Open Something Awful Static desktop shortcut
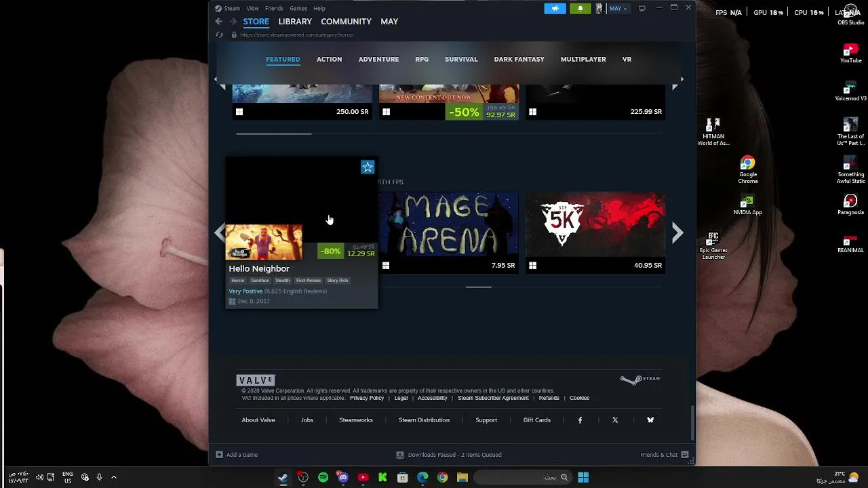 click(850, 170)
